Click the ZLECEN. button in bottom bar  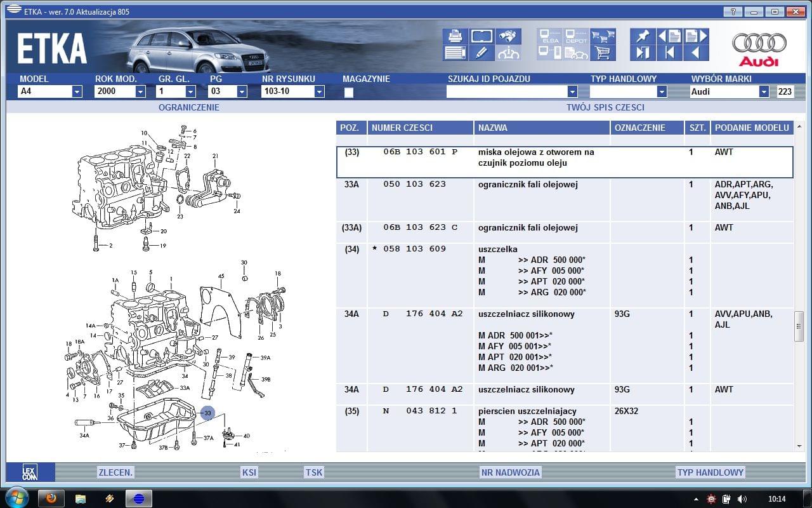click(x=115, y=472)
